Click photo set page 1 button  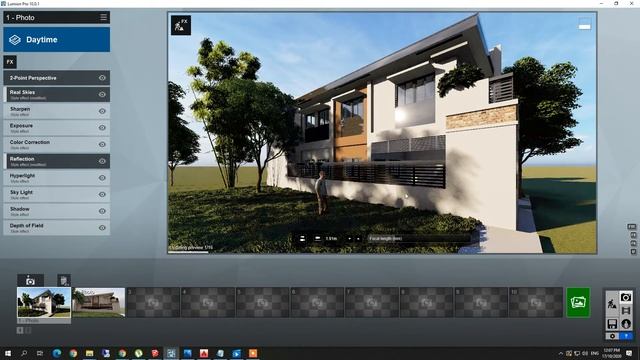[20, 330]
